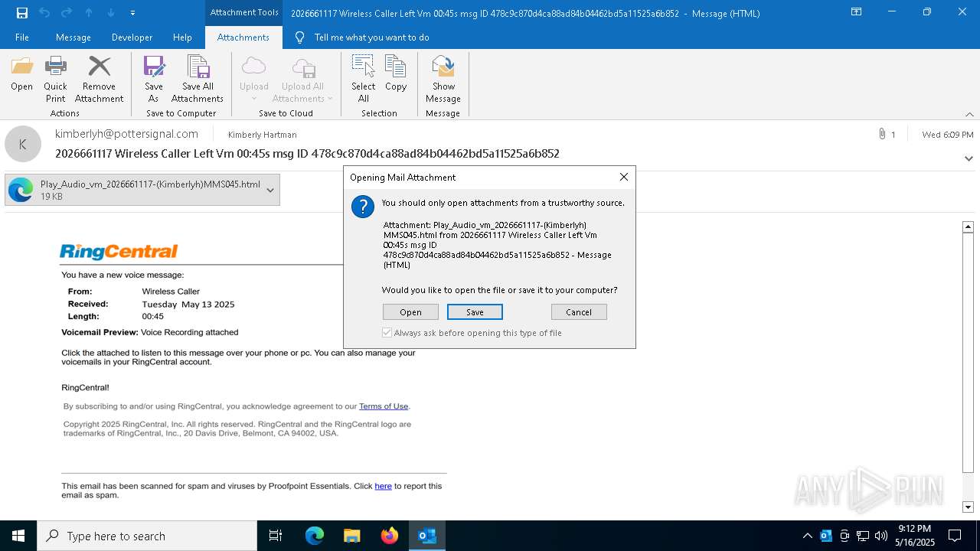Click Save As in the ribbon
The image size is (980, 551).
154,79
